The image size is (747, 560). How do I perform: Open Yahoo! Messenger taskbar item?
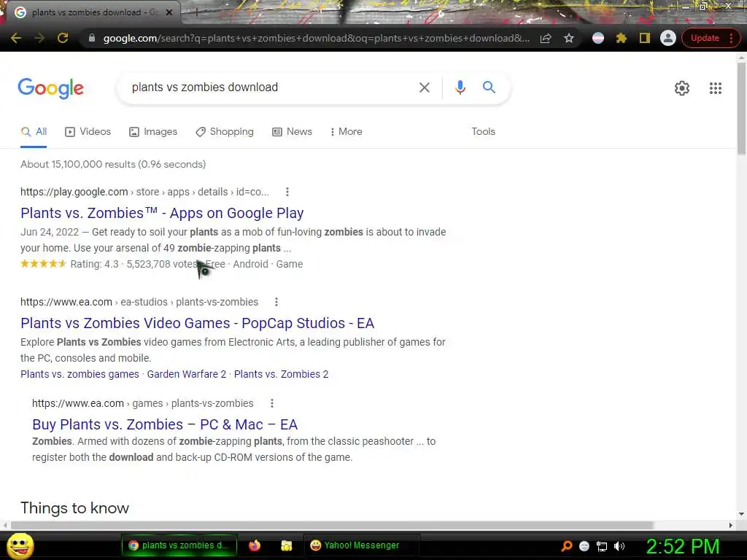click(361, 545)
